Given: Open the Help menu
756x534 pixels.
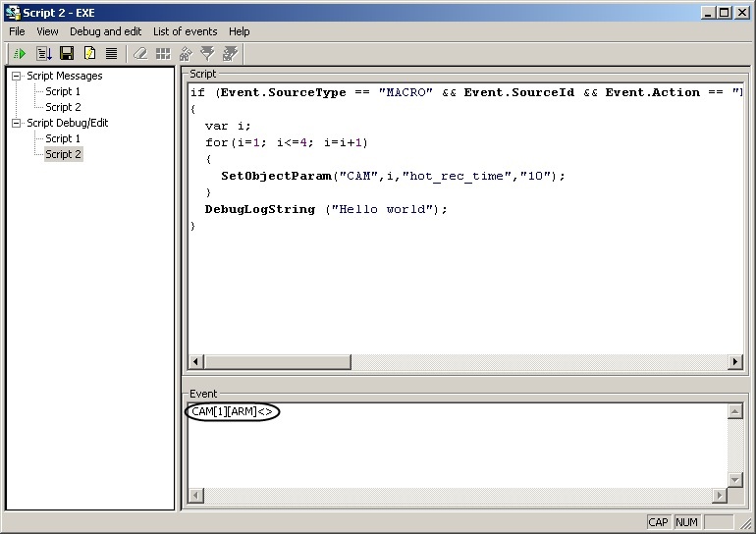Looking at the screenshot, I should pos(240,31).
